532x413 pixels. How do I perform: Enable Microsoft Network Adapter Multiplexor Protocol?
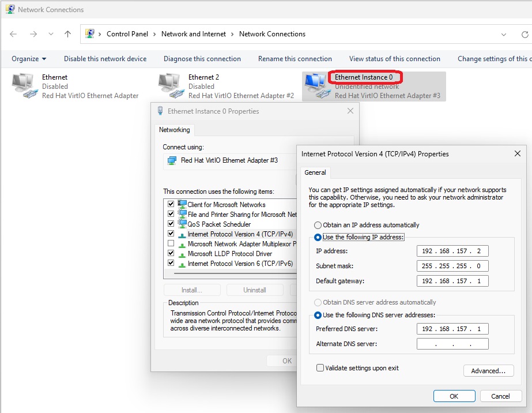(171, 244)
